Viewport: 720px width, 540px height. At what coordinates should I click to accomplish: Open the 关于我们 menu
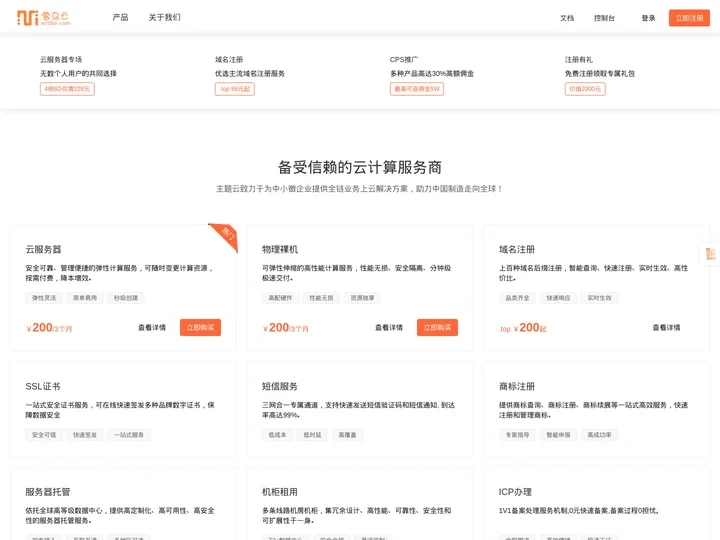tap(164, 17)
